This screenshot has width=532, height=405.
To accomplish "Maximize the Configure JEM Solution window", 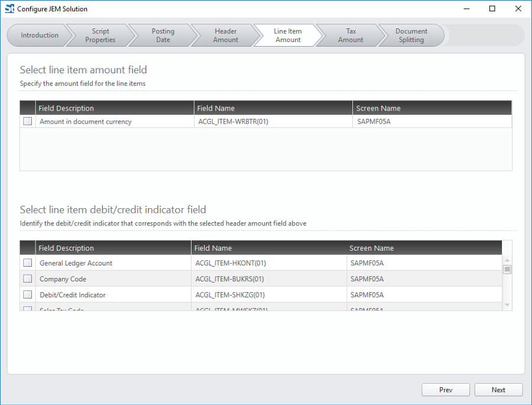I will point(492,9).
